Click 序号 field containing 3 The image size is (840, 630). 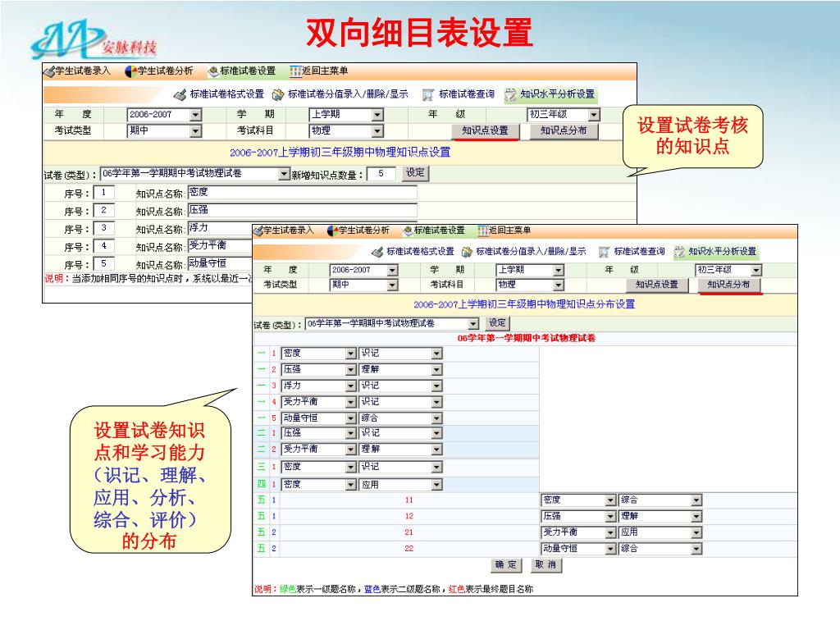[103, 228]
